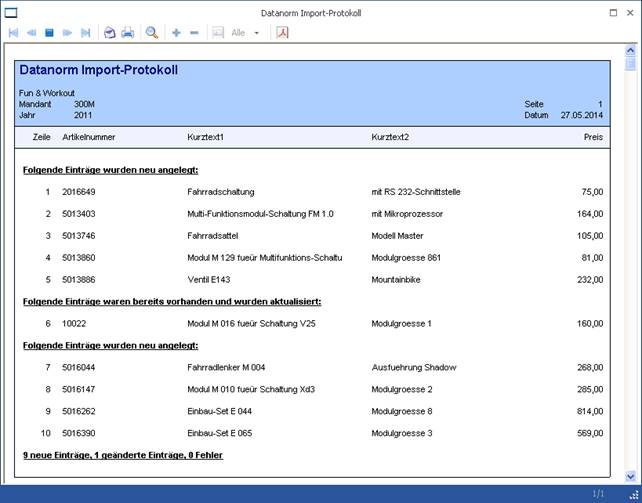The image size is (642, 503).
Task: Open the magnifier search tool
Action: point(152,33)
